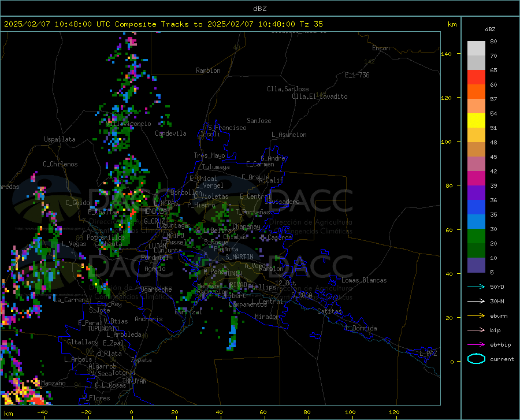Click the Palmira map label
Viewport: 520px width, 420px height.
(x=226, y=248)
